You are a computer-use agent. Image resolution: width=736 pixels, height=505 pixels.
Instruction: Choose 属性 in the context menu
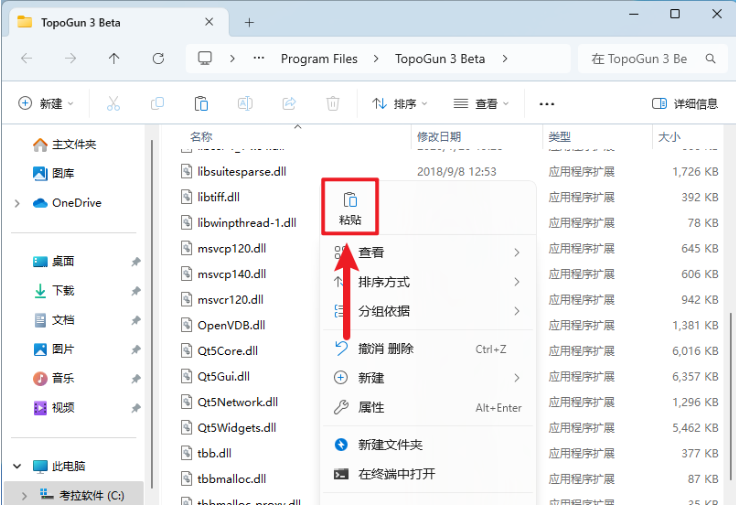pyautogui.click(x=428, y=407)
